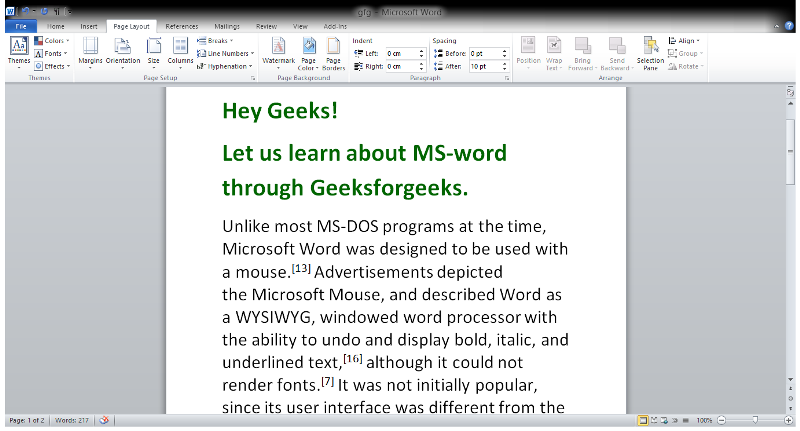Expand the Line Numbers dropdown
Viewport: 800px width, 431px height.
click(226, 53)
